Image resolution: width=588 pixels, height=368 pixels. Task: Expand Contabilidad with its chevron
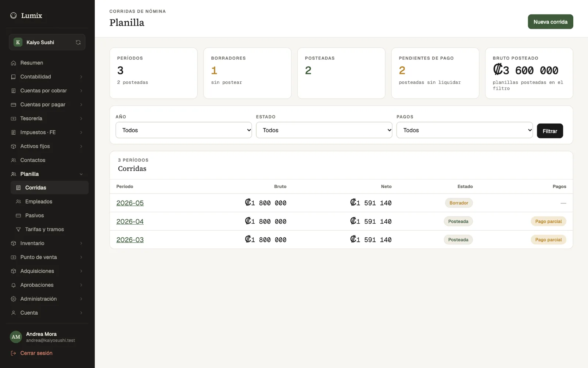click(x=81, y=77)
